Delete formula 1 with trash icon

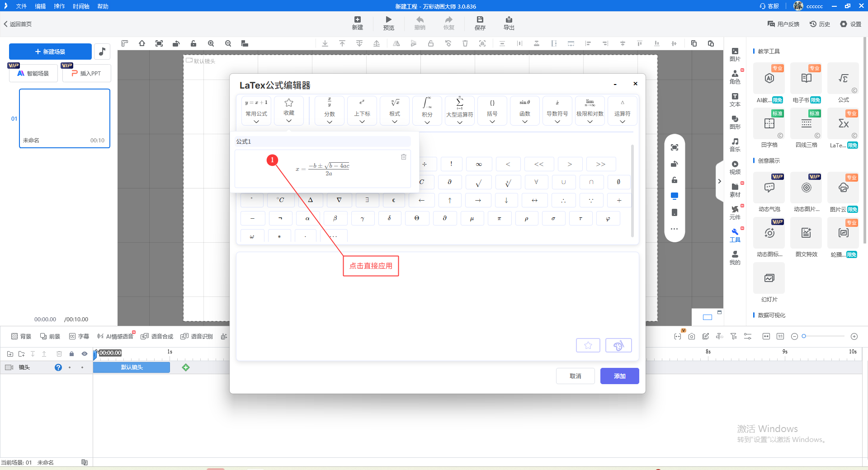(403, 157)
